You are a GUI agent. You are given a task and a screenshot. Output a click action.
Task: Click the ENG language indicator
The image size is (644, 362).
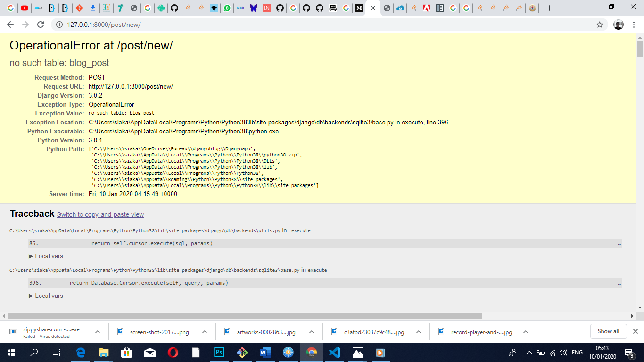pyautogui.click(x=577, y=352)
